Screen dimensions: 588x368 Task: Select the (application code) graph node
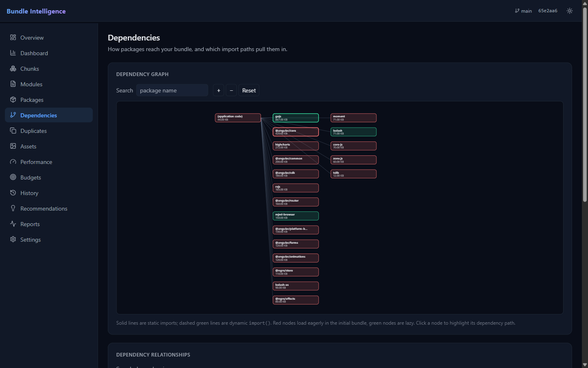point(238,118)
